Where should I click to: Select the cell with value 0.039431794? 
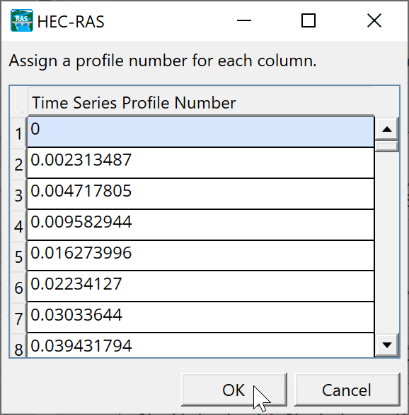point(201,345)
